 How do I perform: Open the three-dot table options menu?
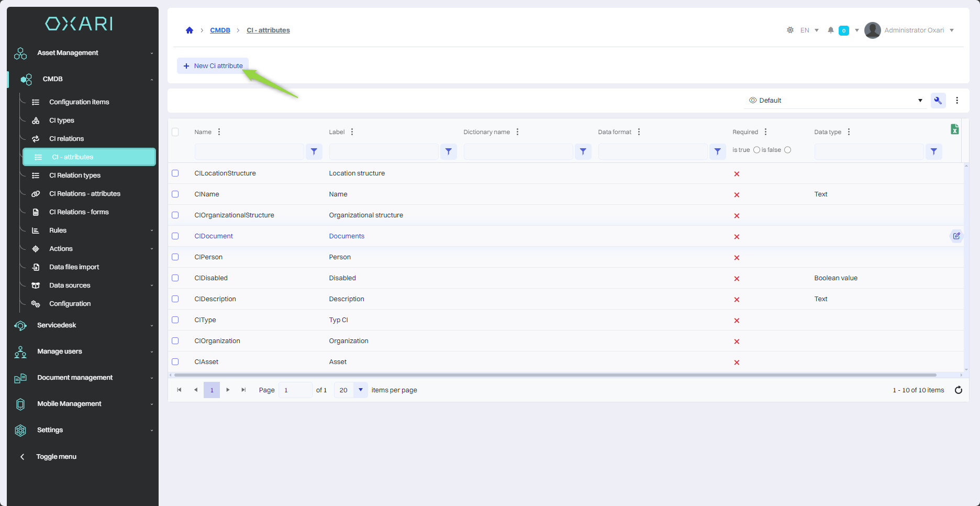tap(957, 101)
